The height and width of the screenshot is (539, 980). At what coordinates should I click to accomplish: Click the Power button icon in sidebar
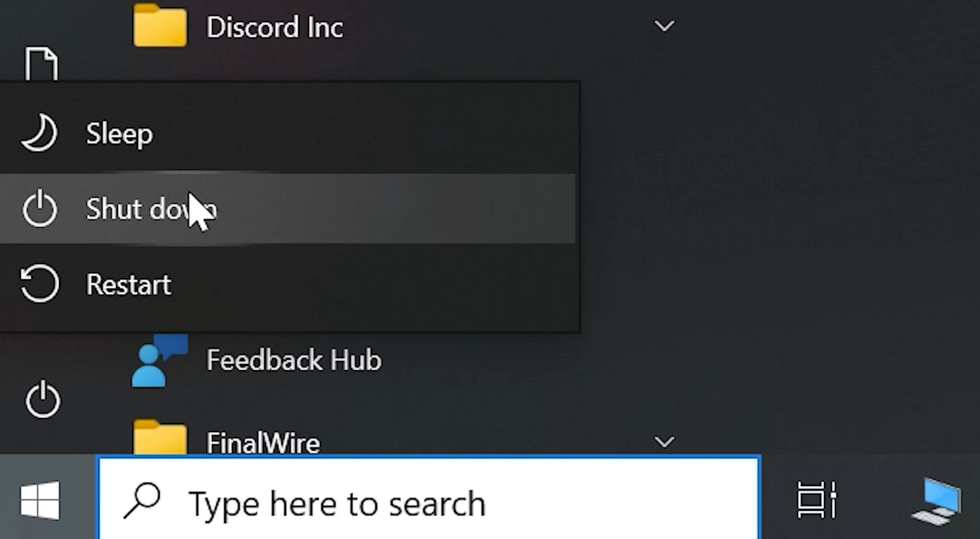click(x=42, y=400)
